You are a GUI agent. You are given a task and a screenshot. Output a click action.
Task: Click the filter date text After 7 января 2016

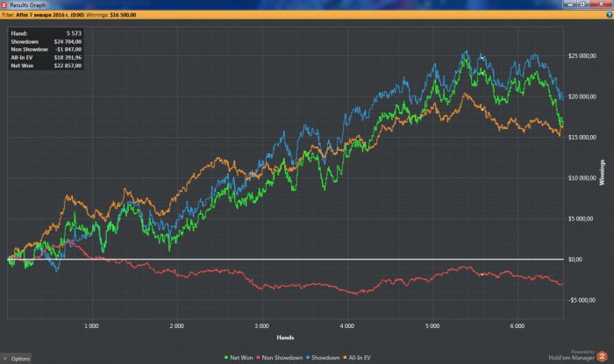(50, 15)
